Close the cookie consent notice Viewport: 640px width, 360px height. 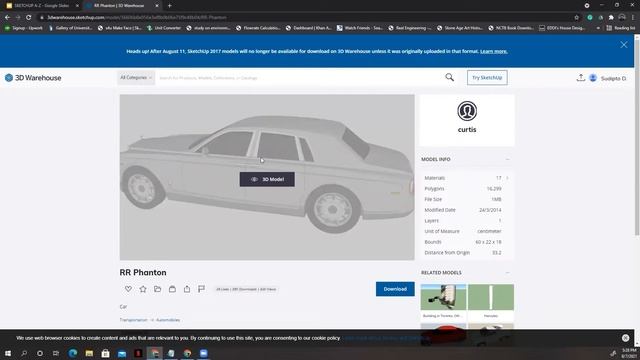(x=625, y=338)
